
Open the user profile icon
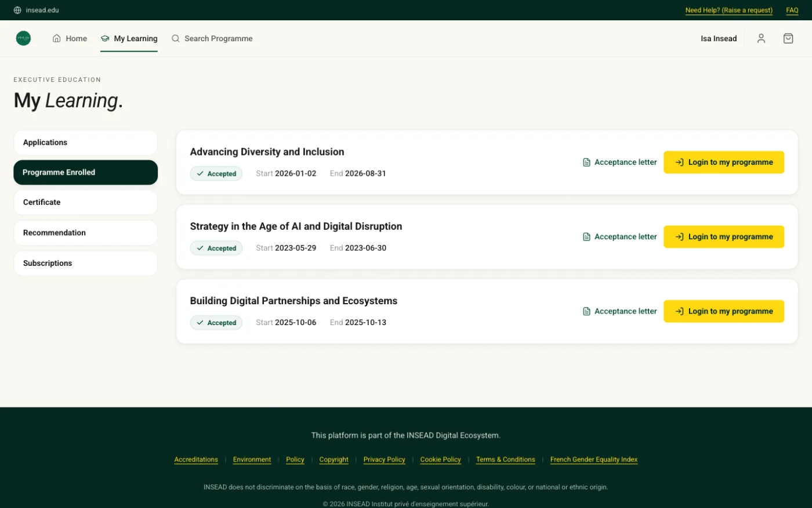761,38
